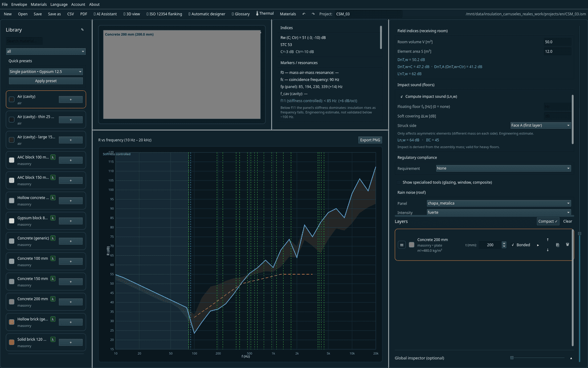This screenshot has height=368, width=588.
Task: Open the rain noise Intensity dropdown
Action: pyautogui.click(x=499, y=212)
